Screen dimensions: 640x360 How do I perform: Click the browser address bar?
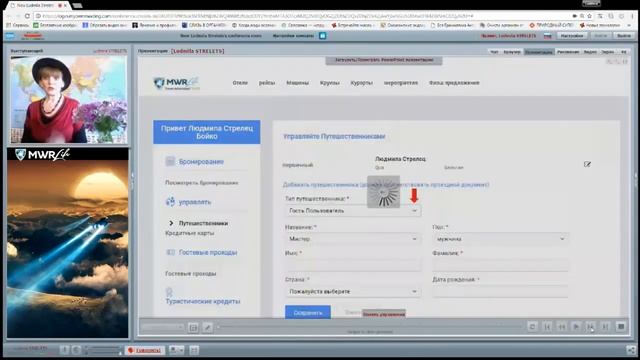pos(302,16)
